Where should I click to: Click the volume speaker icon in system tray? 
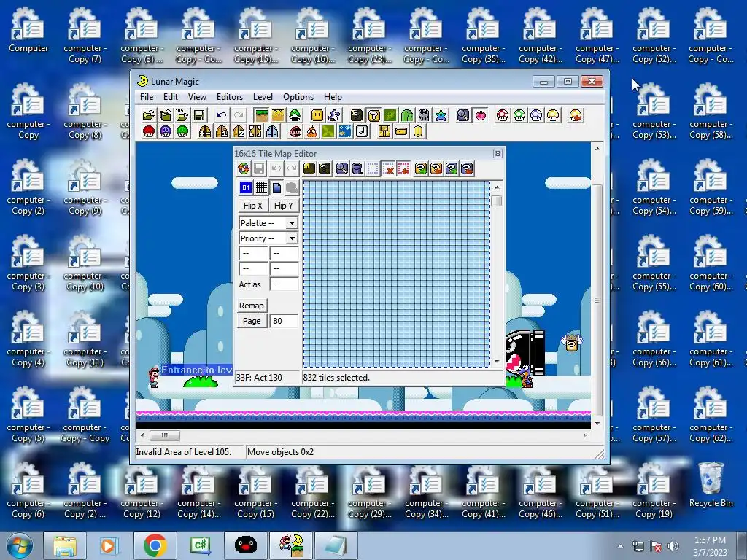673,546
